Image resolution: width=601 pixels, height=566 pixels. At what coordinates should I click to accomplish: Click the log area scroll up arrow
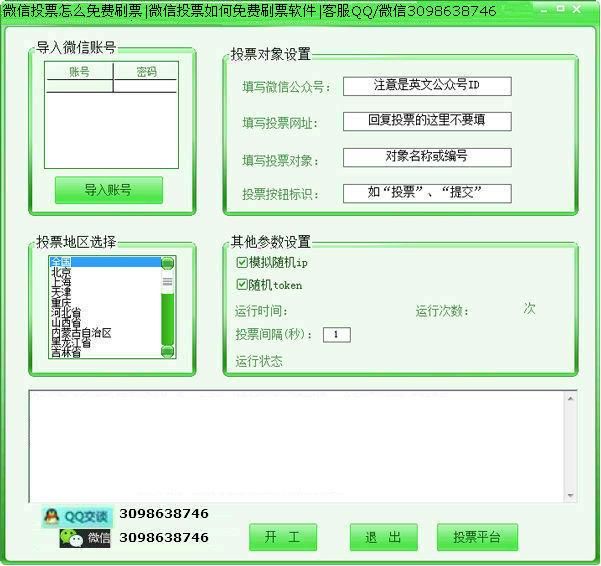pyautogui.click(x=570, y=399)
